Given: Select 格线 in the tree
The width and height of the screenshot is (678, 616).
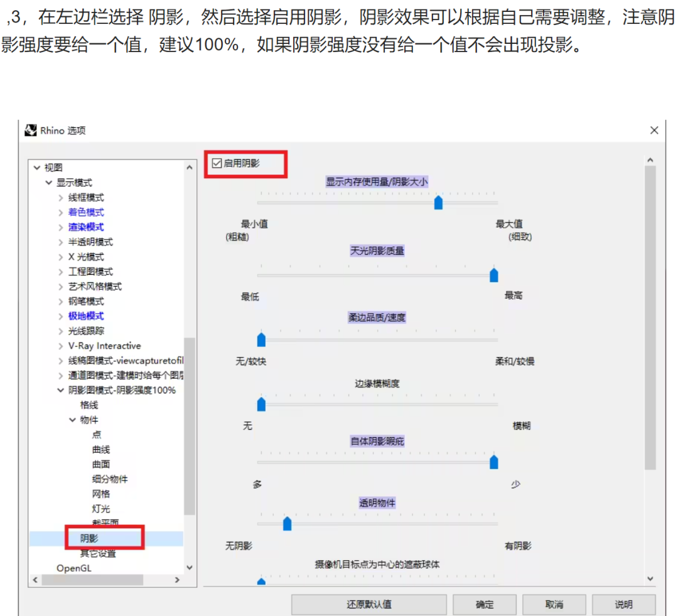Looking at the screenshot, I should coord(89,405).
